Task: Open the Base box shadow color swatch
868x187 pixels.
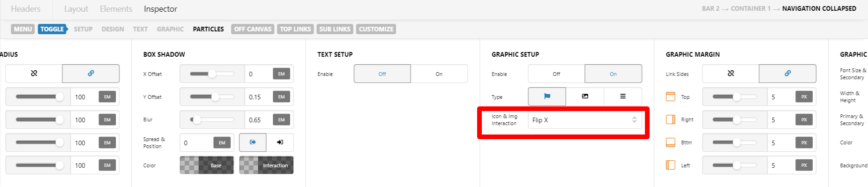Action: [x=207, y=165]
